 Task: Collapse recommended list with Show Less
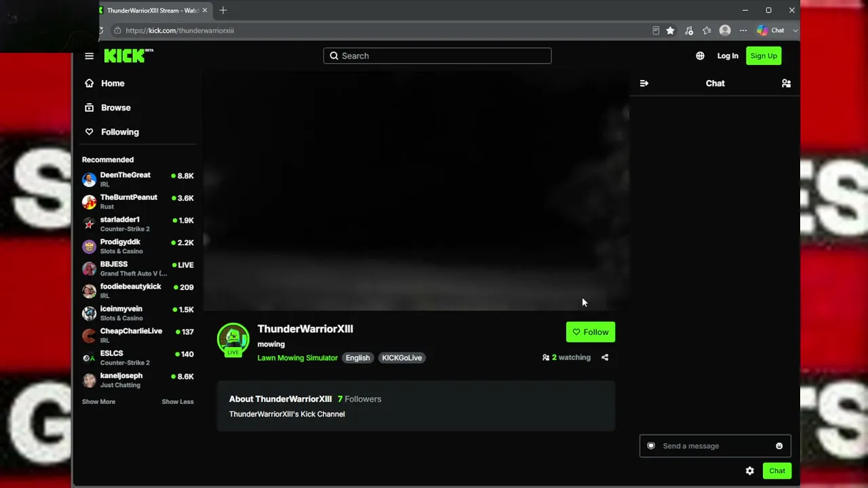click(x=178, y=402)
